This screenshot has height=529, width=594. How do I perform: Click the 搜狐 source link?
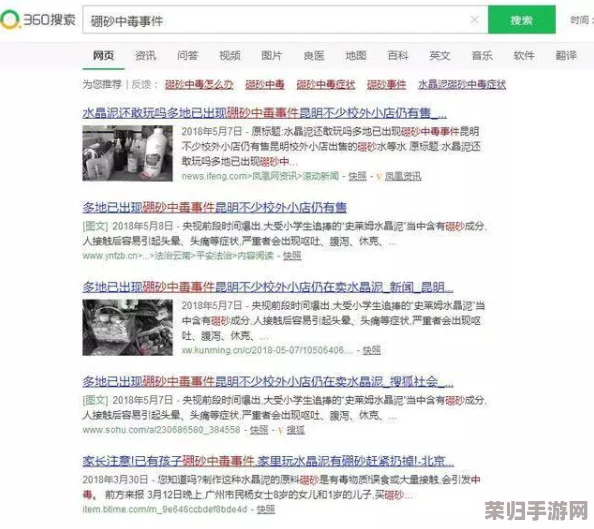tap(295, 430)
